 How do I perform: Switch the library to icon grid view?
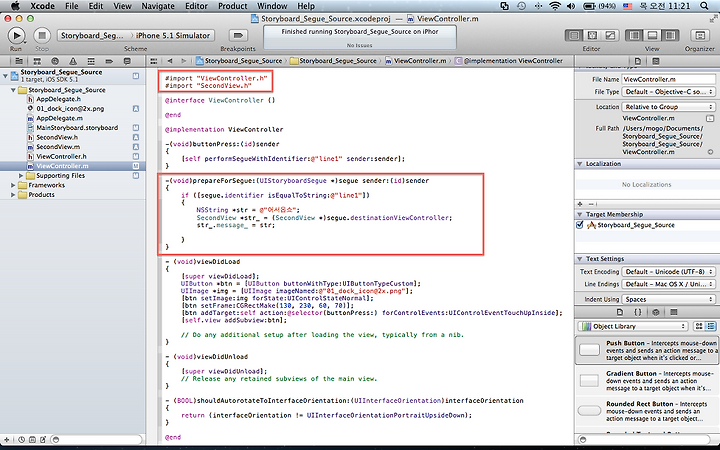click(699, 326)
